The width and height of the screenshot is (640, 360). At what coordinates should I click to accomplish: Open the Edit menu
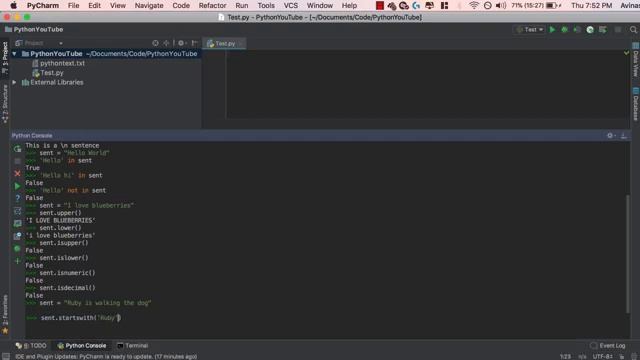coord(94,5)
